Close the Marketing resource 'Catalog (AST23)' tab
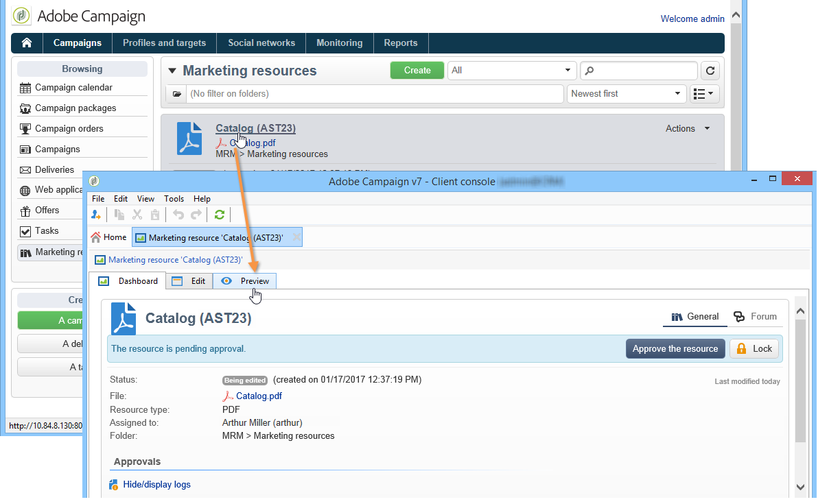Image resolution: width=829 pixels, height=504 pixels. coord(296,237)
